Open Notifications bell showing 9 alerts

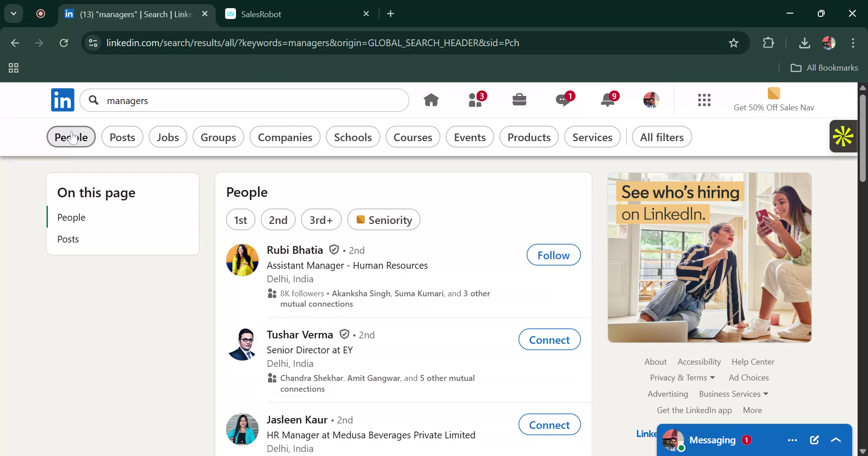[608, 100]
